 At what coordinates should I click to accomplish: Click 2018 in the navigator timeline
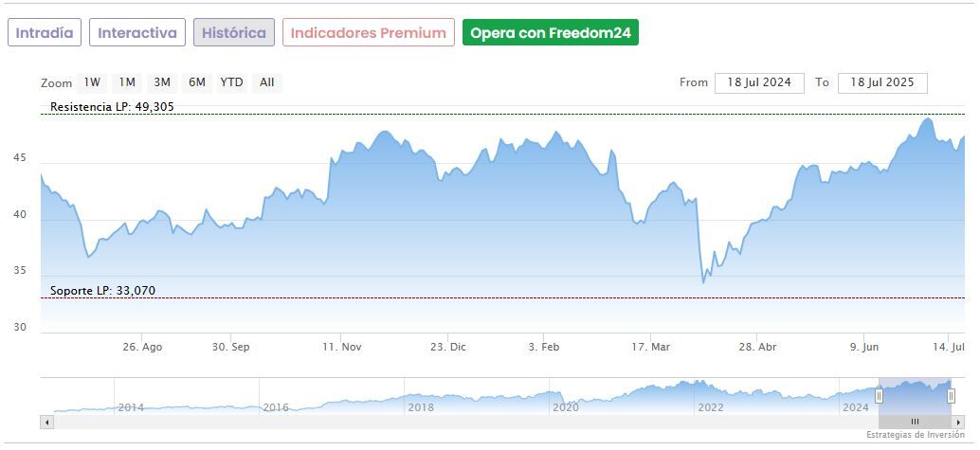tap(421, 407)
